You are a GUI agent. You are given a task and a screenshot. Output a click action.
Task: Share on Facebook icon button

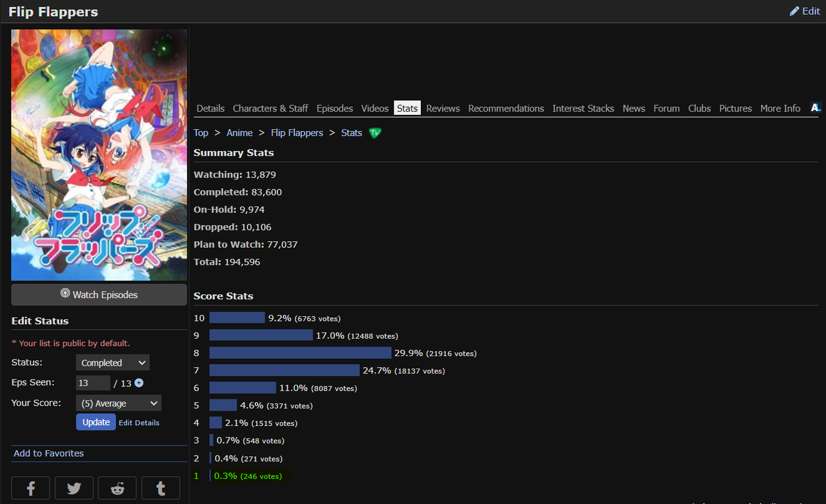30,489
